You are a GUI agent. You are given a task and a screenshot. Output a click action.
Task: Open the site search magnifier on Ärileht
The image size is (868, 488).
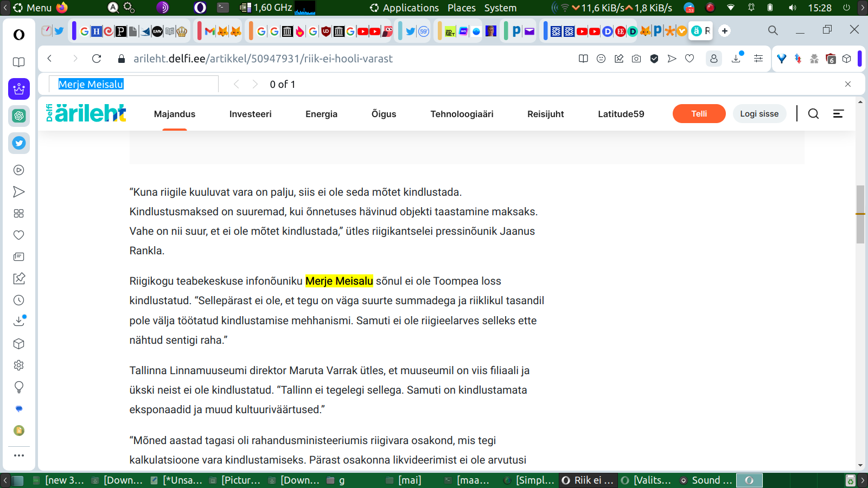(813, 113)
